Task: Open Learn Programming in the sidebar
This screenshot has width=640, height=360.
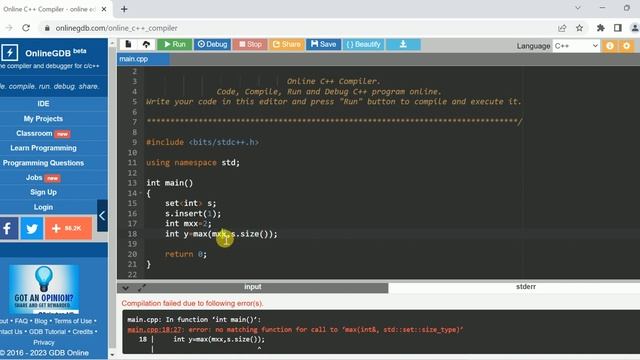Action: pyautogui.click(x=43, y=148)
